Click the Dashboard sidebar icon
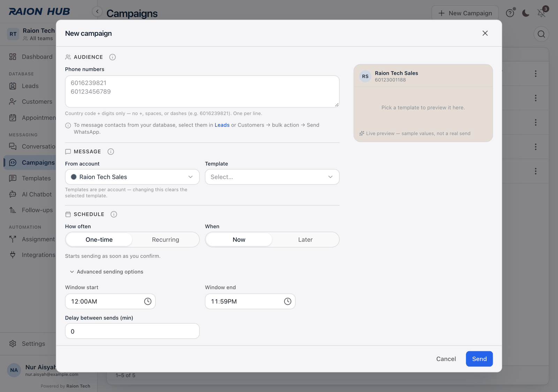This screenshot has width=558, height=392. (x=13, y=57)
